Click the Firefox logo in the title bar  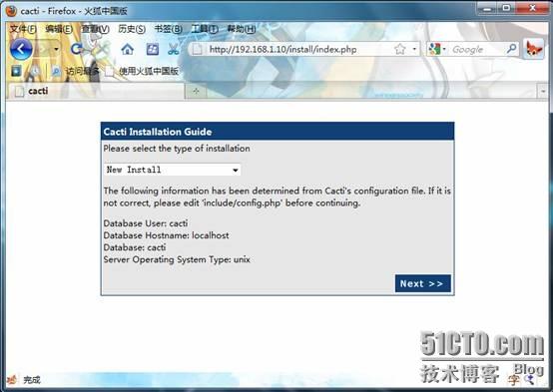coord(11,11)
